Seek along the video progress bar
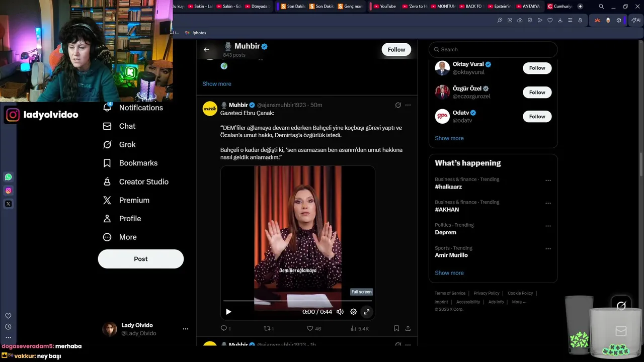The height and width of the screenshot is (362, 644). tap(298, 301)
